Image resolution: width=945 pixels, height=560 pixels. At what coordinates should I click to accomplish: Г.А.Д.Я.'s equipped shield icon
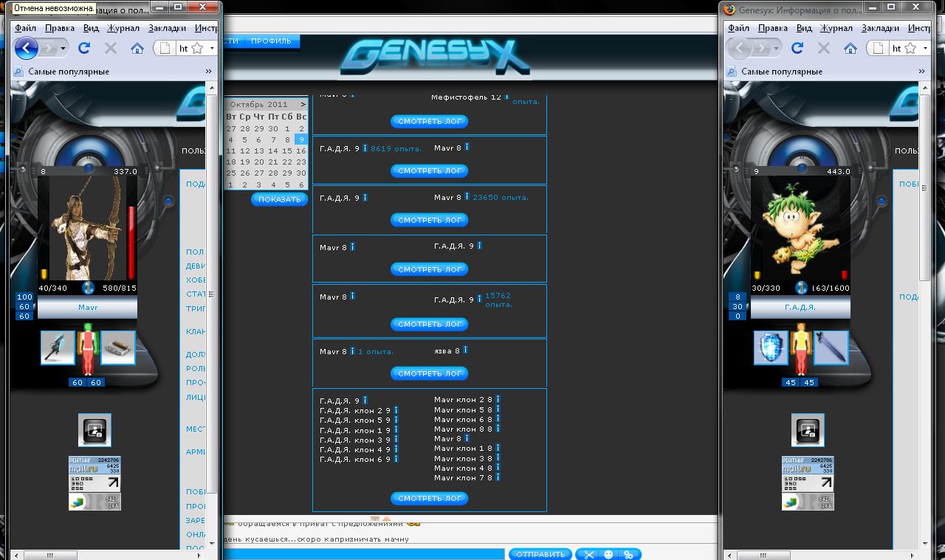(771, 348)
